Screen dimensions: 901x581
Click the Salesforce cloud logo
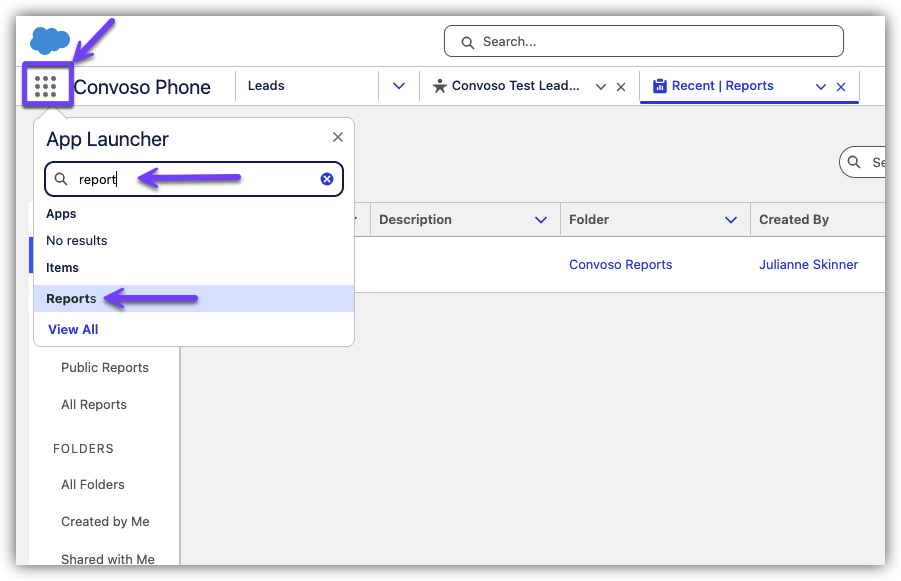point(50,41)
